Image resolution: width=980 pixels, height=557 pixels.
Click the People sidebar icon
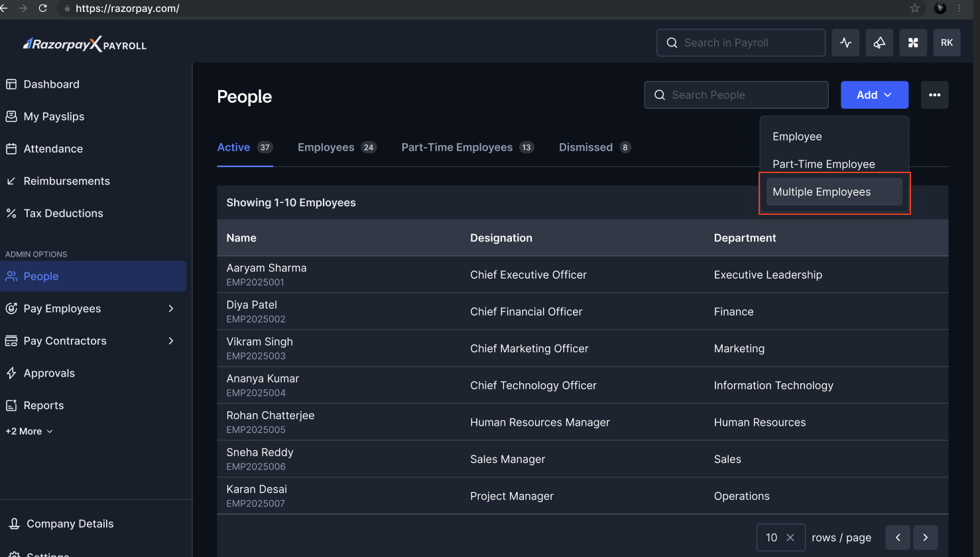coord(11,277)
